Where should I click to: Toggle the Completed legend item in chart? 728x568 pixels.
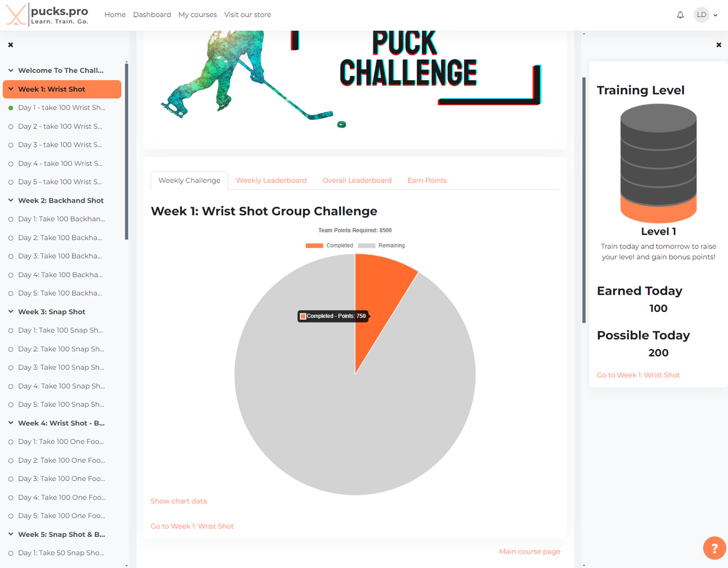point(329,245)
